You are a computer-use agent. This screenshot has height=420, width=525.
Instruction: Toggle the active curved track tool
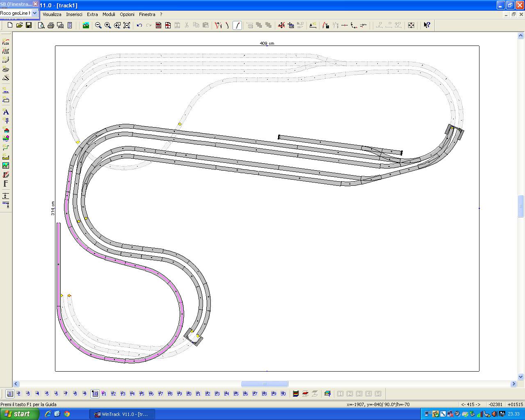pos(237,25)
